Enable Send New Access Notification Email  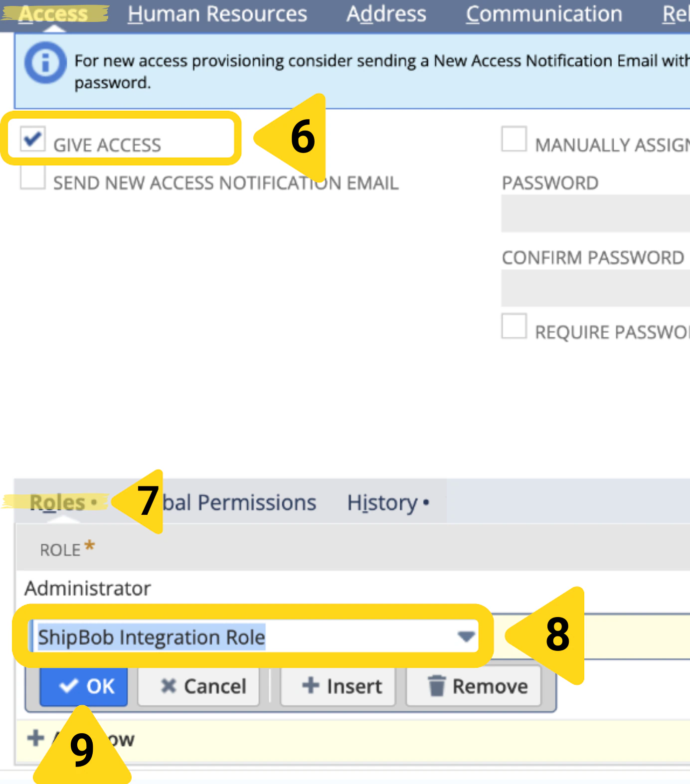(32, 178)
